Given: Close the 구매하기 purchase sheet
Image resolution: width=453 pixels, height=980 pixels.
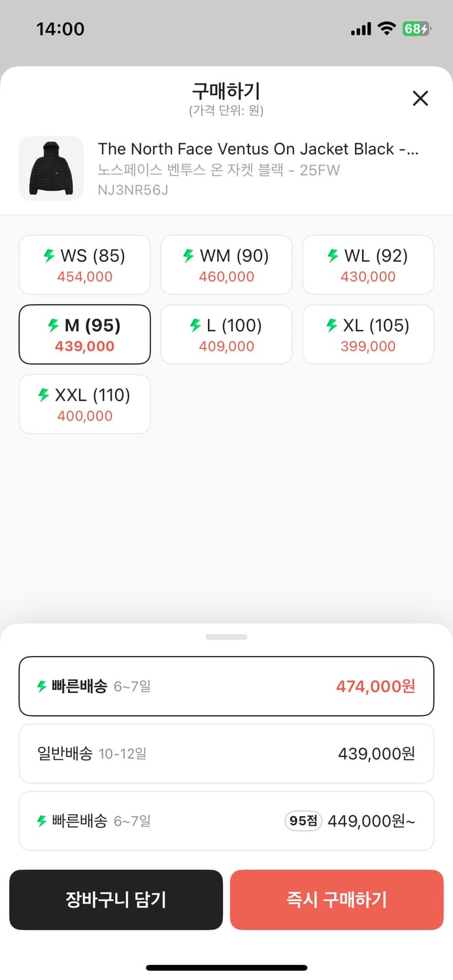Looking at the screenshot, I should 420,99.
